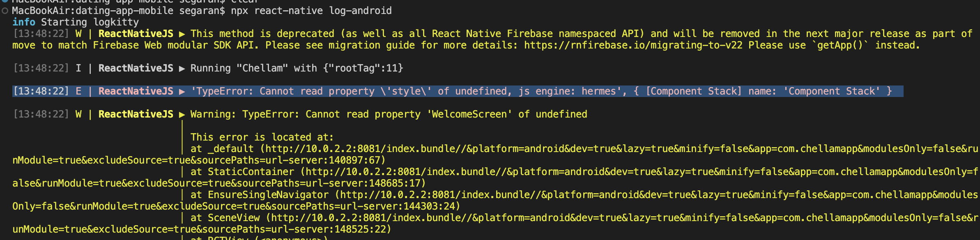Image resolution: width=980 pixels, height=240 pixels.
Task: Click the [Component Stack] text in the error line
Action: pos(694,91)
